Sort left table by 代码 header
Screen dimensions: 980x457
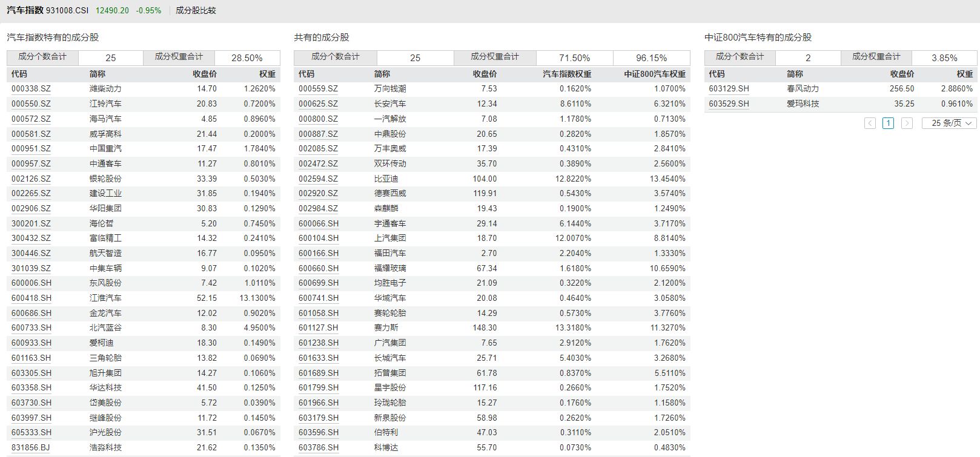click(x=19, y=74)
